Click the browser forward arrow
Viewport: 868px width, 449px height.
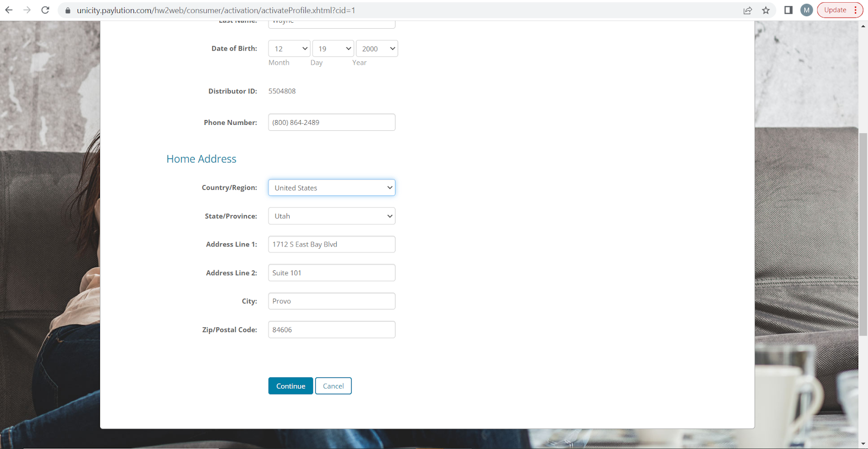click(x=27, y=10)
